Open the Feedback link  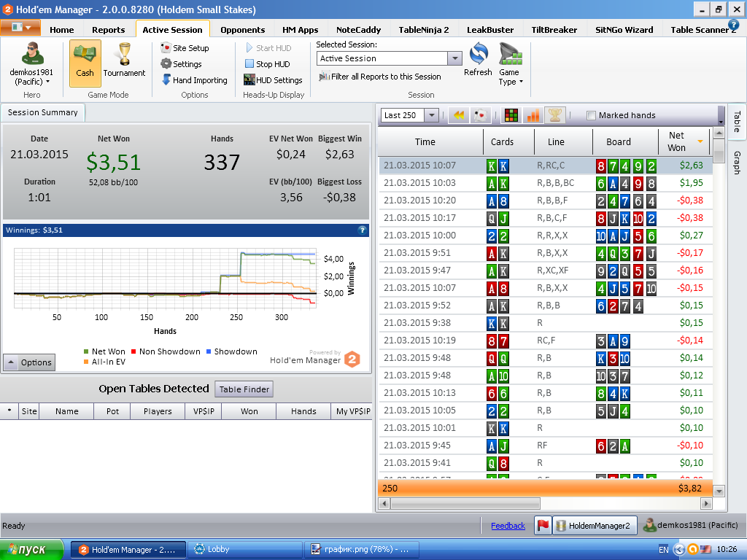tap(508, 526)
